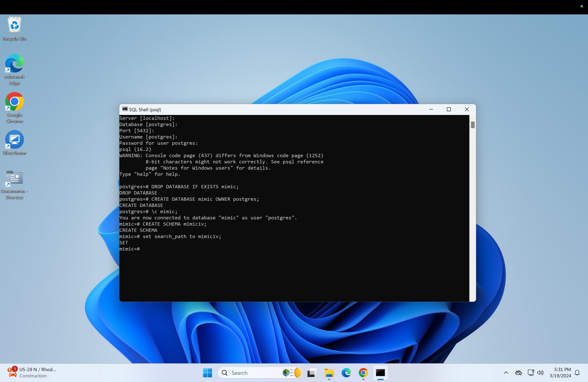Select the SQL Shell taskbar button
Image resolution: width=588 pixels, height=382 pixels.
380,373
